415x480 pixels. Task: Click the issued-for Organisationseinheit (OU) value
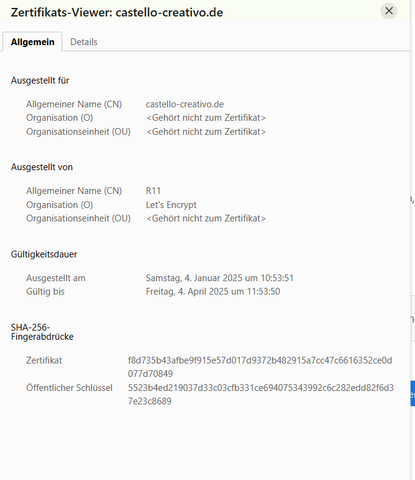(x=206, y=132)
